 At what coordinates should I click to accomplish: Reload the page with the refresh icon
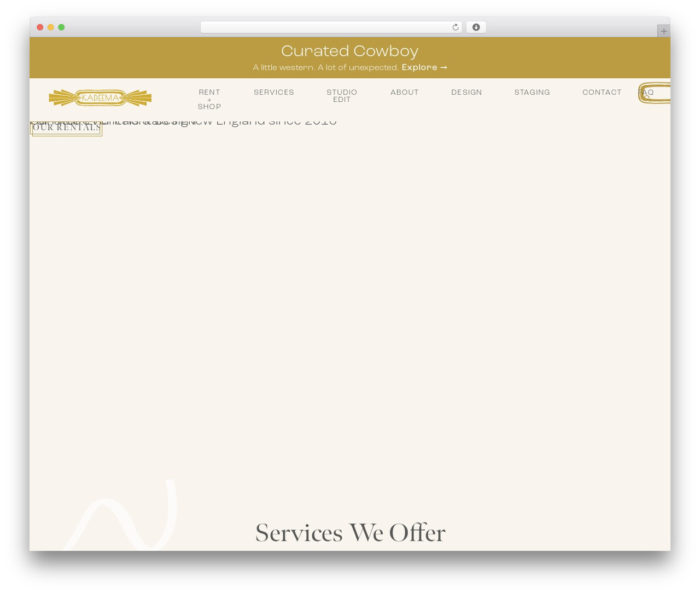(x=455, y=27)
